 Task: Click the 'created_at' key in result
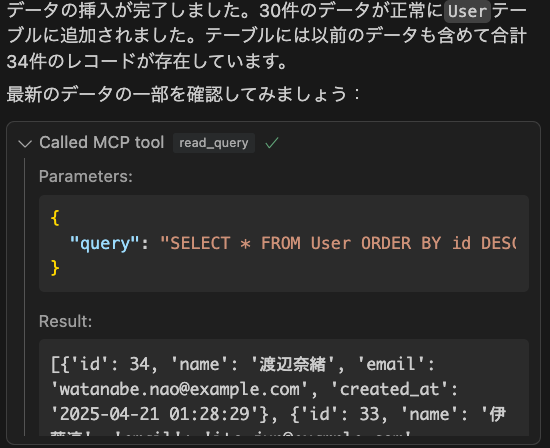(x=390, y=389)
